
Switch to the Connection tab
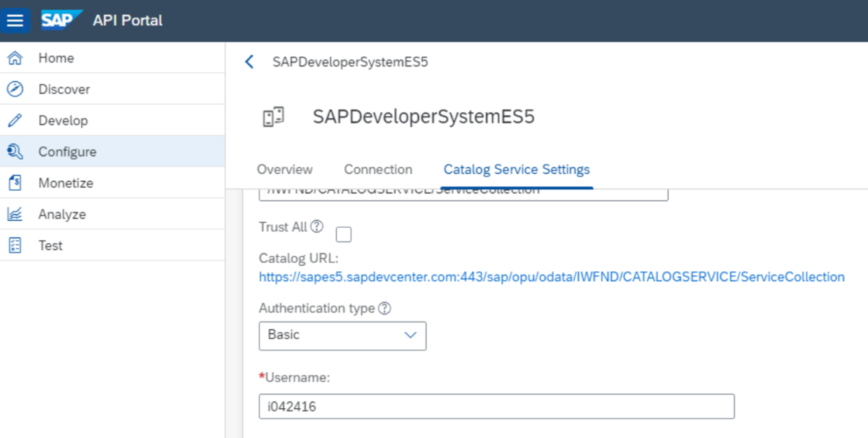[x=378, y=170]
